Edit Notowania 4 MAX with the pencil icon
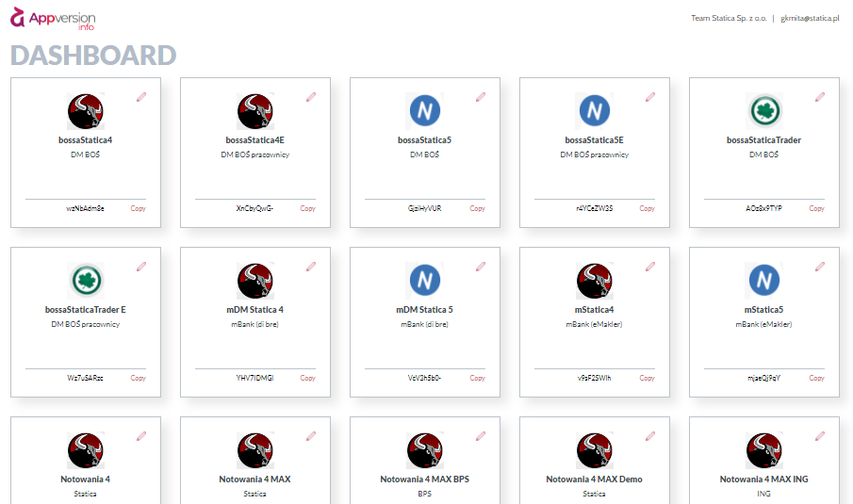 click(x=311, y=436)
